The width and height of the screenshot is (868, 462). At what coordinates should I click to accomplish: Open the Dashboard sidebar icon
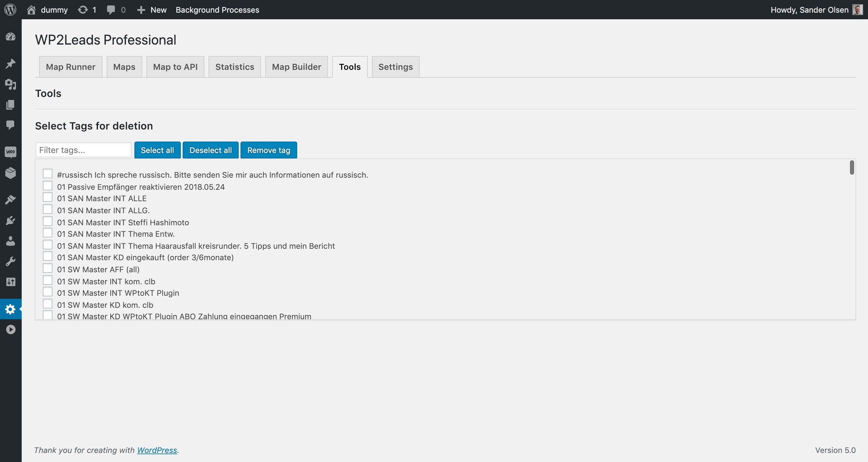click(x=11, y=37)
